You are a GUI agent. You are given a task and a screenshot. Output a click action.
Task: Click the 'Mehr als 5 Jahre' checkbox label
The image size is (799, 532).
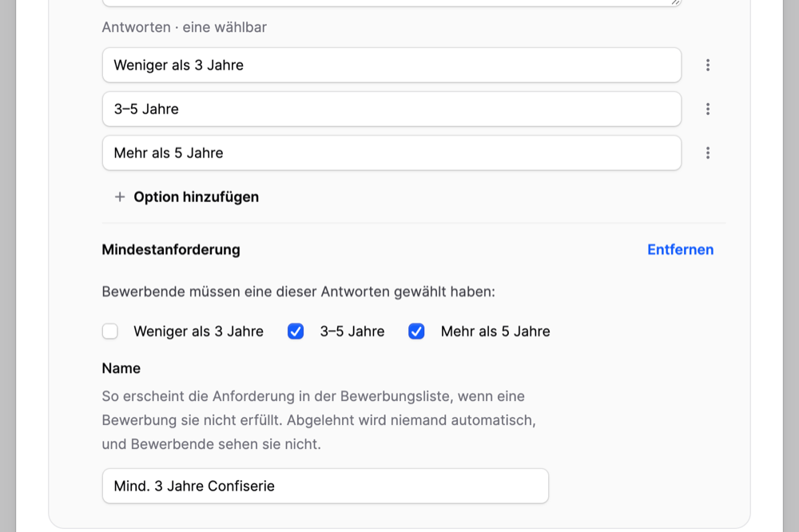pos(495,332)
